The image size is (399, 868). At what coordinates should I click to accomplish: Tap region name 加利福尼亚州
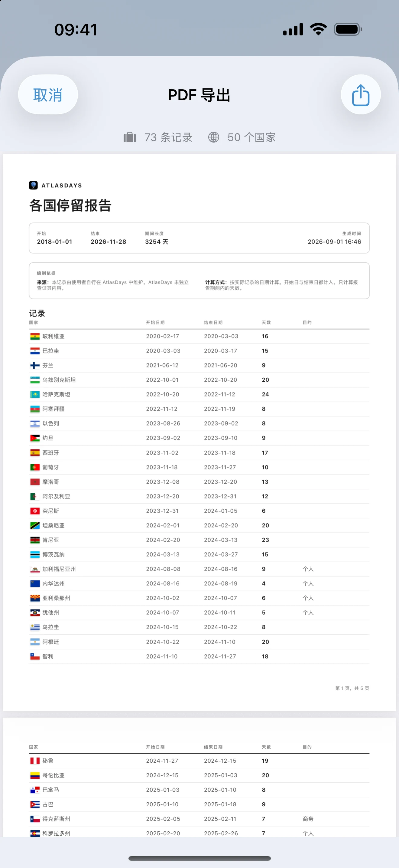59,569
